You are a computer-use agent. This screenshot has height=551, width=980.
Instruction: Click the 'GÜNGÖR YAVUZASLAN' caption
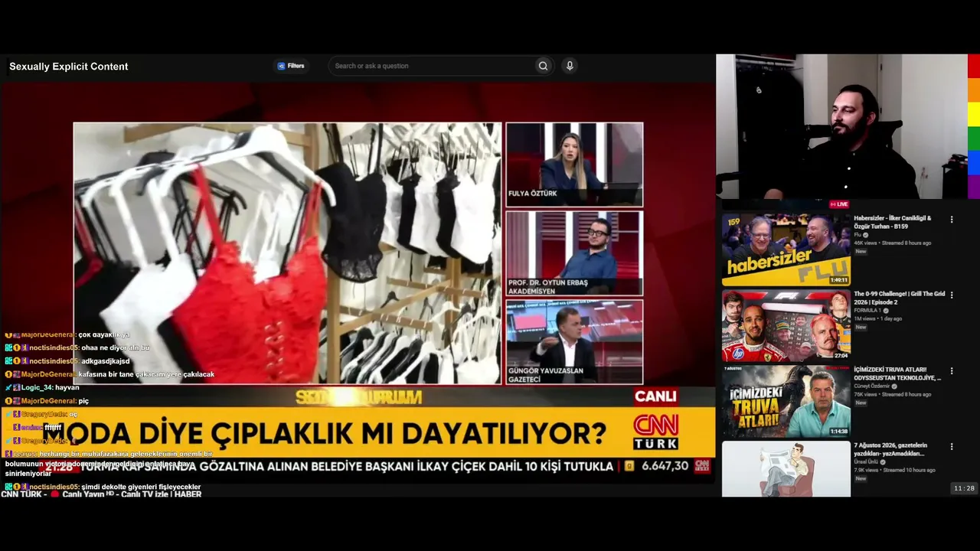click(546, 371)
